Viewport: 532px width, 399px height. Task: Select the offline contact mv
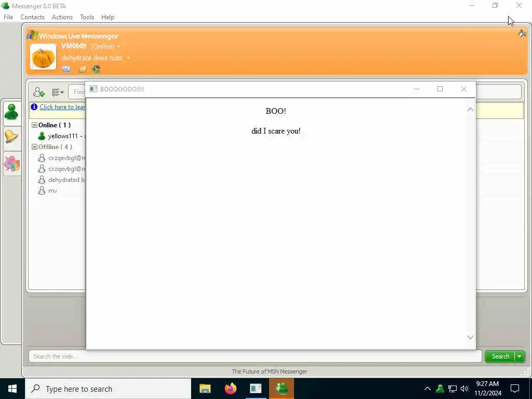[x=48, y=191]
